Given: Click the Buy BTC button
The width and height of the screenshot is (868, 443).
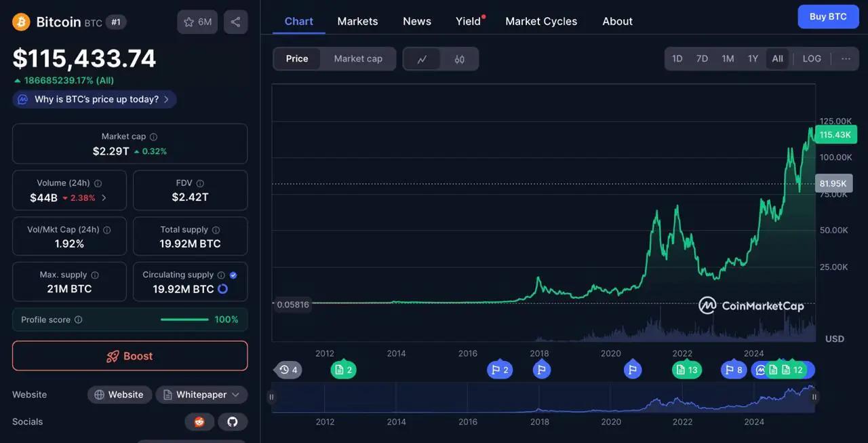Looking at the screenshot, I should [828, 16].
